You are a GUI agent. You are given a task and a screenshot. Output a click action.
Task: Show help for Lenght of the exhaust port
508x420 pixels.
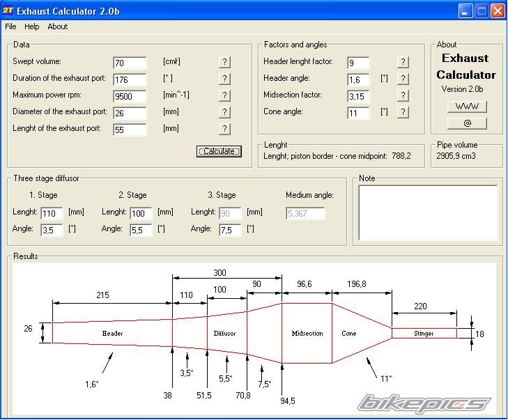pos(224,129)
